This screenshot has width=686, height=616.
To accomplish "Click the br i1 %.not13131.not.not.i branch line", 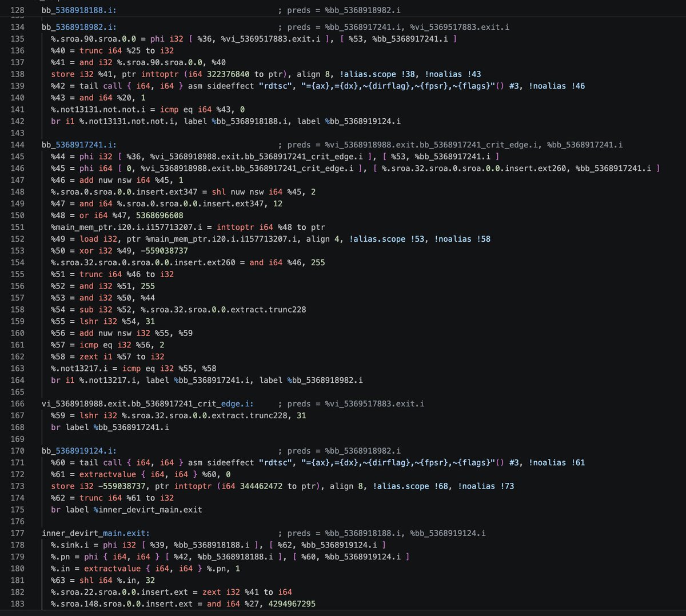I will 226,121.
